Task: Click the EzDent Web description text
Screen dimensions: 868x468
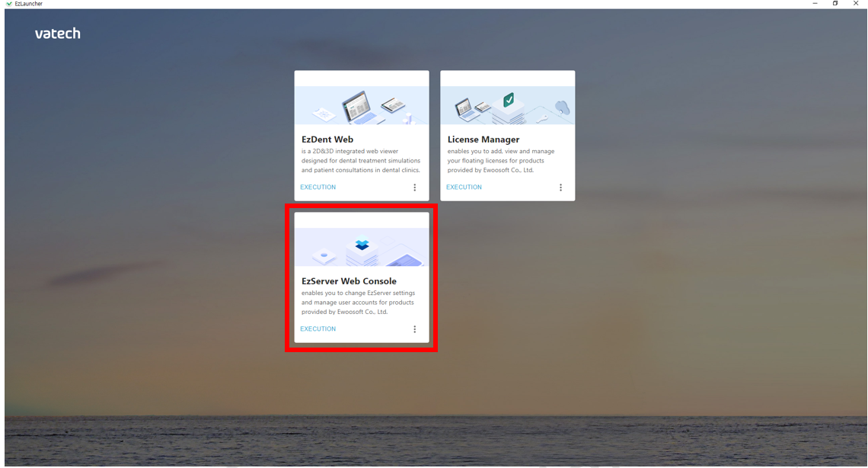Action: tap(361, 161)
